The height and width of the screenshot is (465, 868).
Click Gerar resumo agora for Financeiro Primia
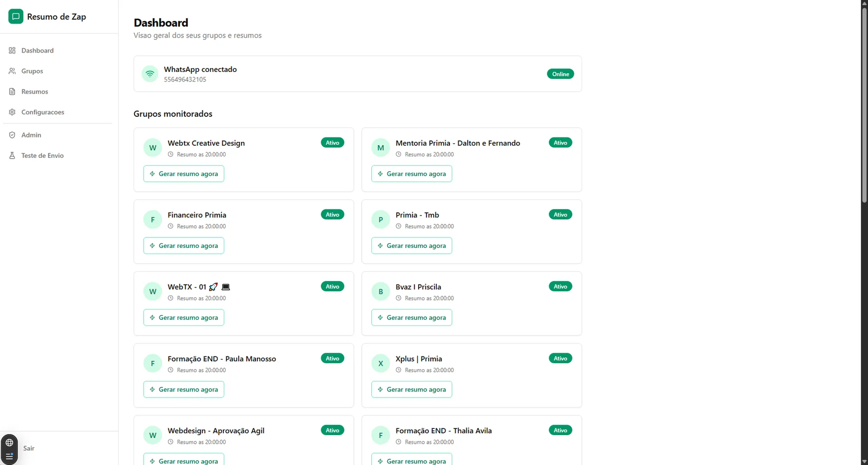point(184,246)
